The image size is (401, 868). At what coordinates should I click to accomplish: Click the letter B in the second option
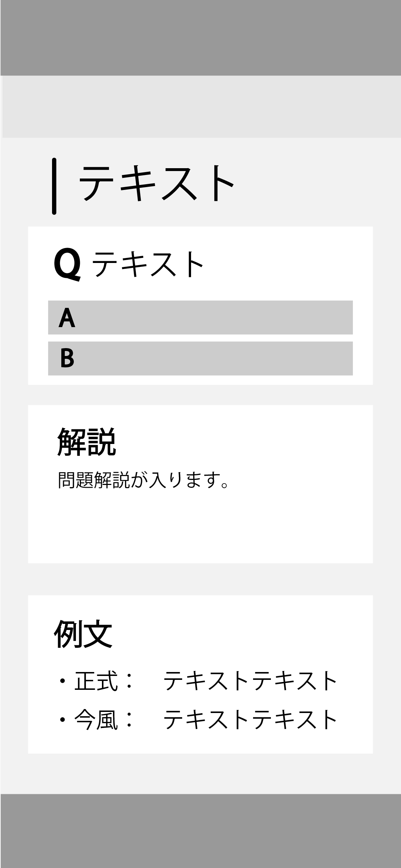click(67, 358)
